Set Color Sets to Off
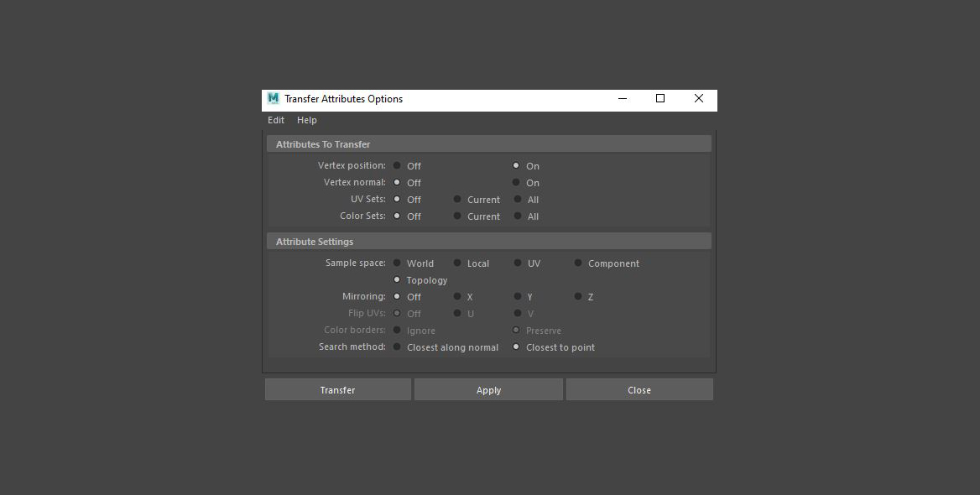The width and height of the screenshot is (980, 495). (397, 216)
